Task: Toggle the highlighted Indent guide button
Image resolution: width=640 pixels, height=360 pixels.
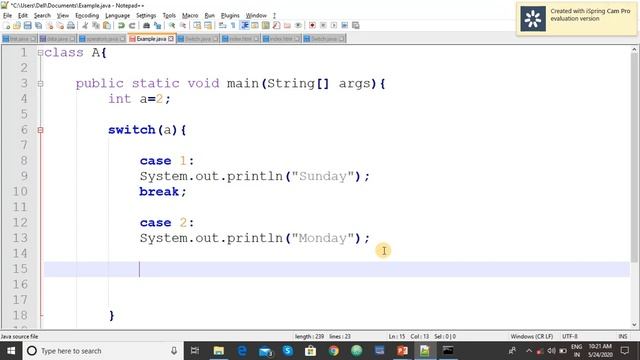Action: [x=244, y=25]
